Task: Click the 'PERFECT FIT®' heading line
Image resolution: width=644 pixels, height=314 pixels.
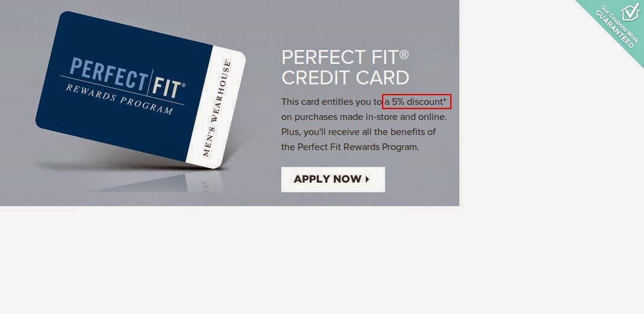Action: point(345,57)
